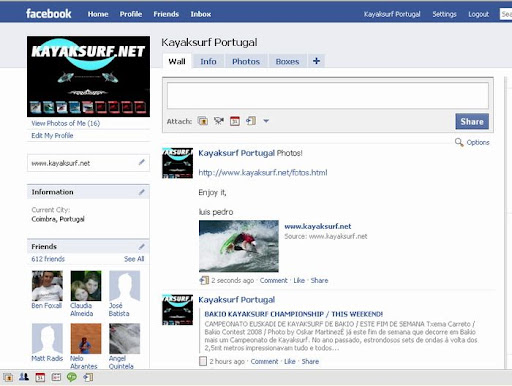Open wall Options link
Image resolution: width=512 pixels, height=386 pixels.
(478, 142)
